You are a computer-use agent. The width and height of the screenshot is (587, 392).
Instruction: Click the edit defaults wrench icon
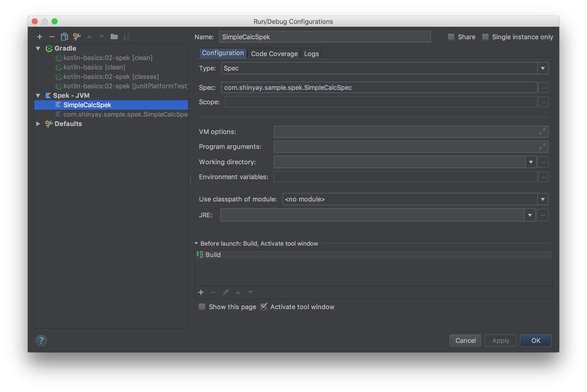pos(77,37)
